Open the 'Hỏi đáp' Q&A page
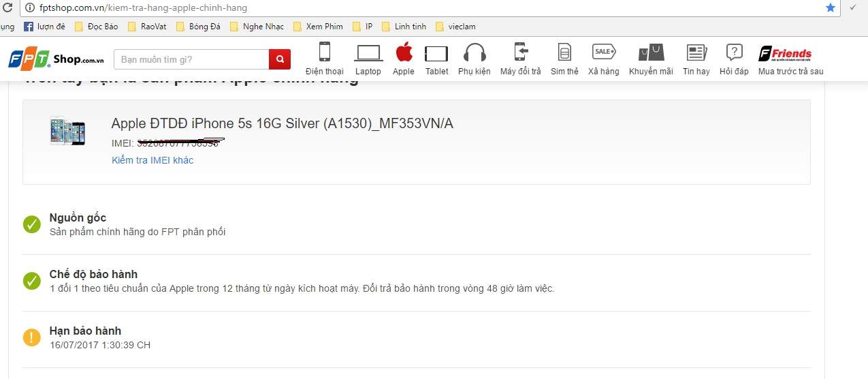 click(734, 59)
